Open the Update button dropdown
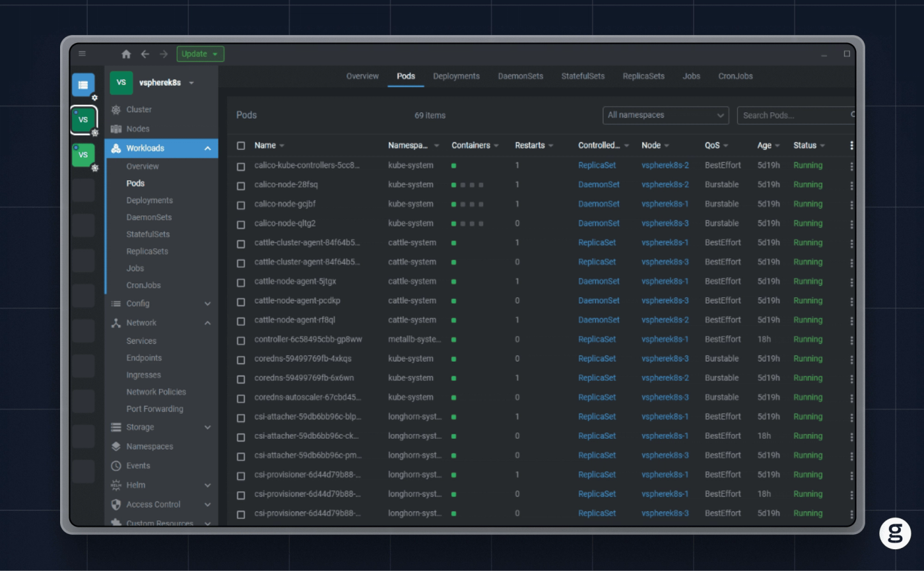 [201, 54]
